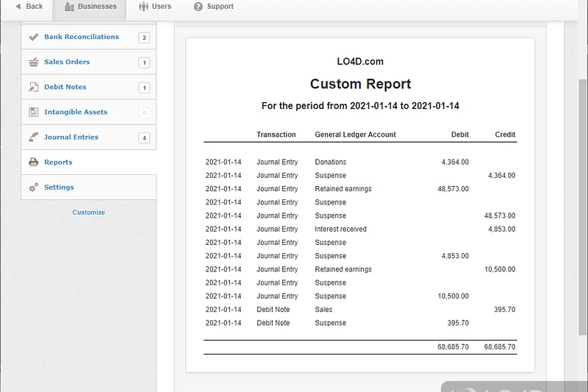Click the Reports printer icon
588x392 pixels.
[x=33, y=163]
